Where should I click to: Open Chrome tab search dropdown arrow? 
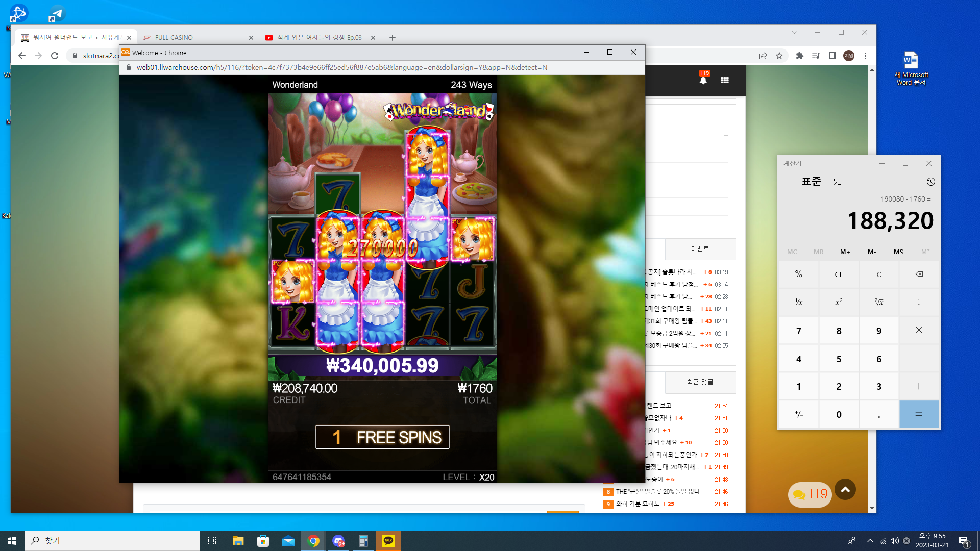(794, 32)
